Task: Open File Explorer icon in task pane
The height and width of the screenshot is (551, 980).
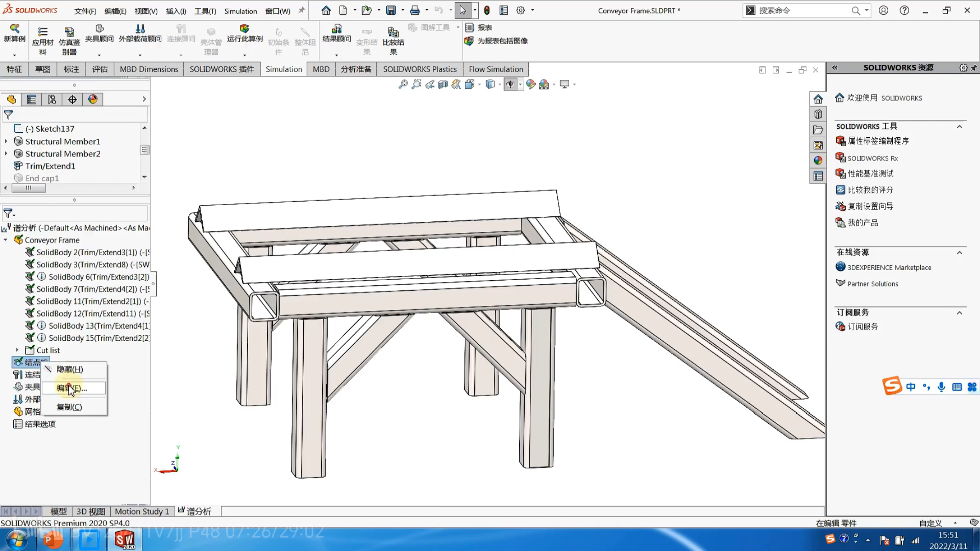Action: click(818, 130)
